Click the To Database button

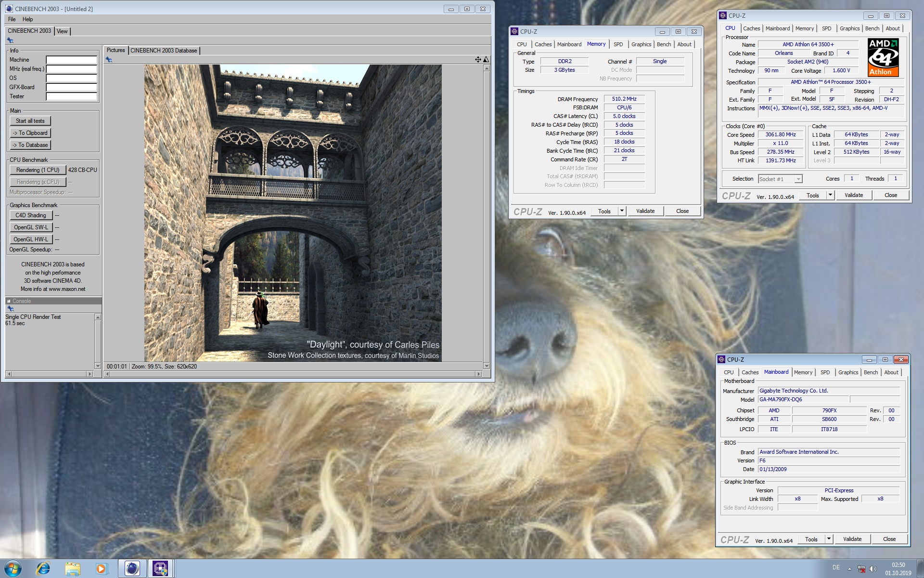tap(30, 145)
